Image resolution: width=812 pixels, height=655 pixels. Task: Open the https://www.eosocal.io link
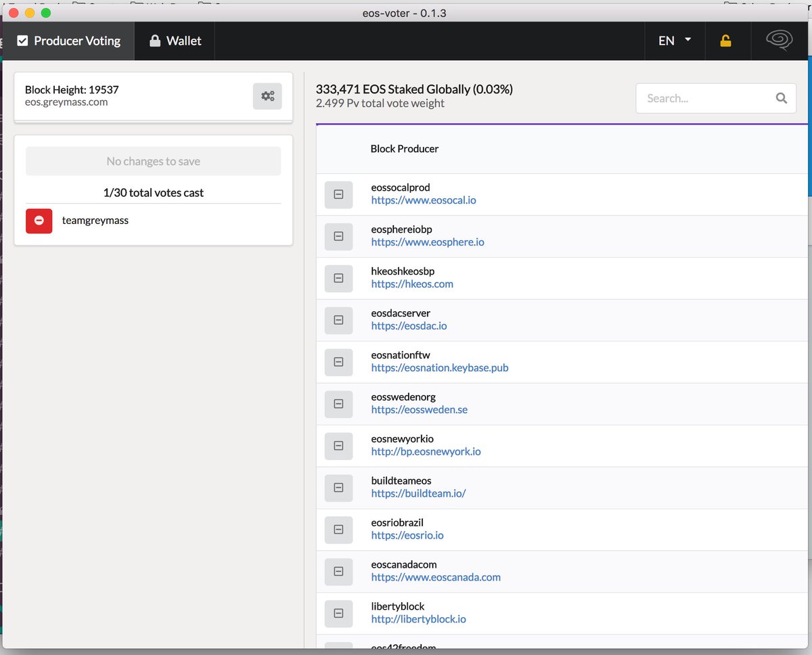424,200
